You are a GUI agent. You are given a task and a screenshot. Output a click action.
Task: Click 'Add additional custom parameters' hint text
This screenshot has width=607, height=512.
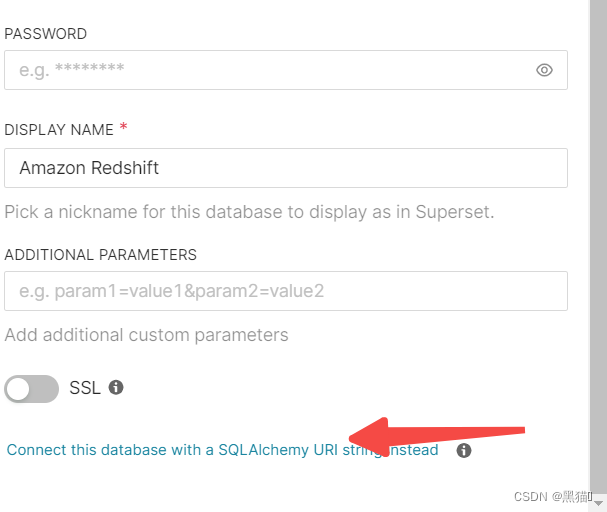pyautogui.click(x=146, y=335)
